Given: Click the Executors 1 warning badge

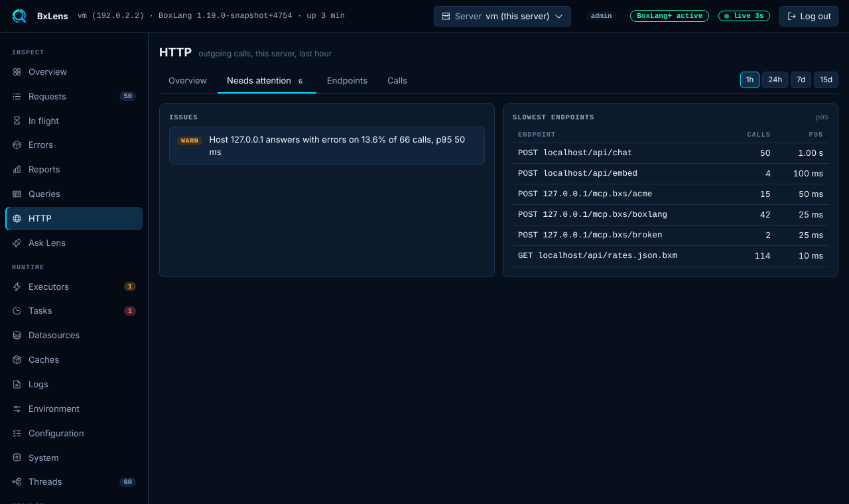Looking at the screenshot, I should click(130, 286).
